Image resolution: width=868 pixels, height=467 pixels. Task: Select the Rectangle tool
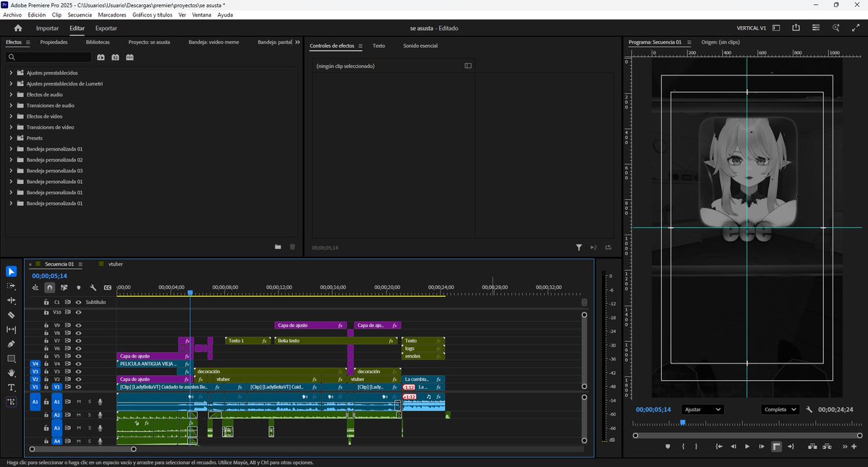coord(11,358)
